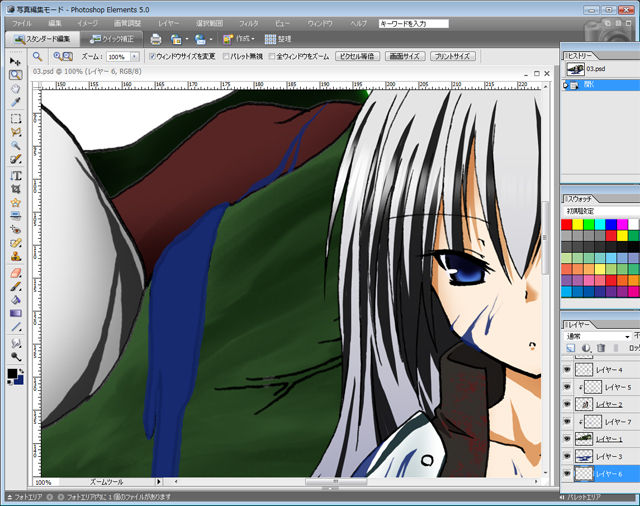
Task: Open the 編集 menu
Action: pos(55,24)
